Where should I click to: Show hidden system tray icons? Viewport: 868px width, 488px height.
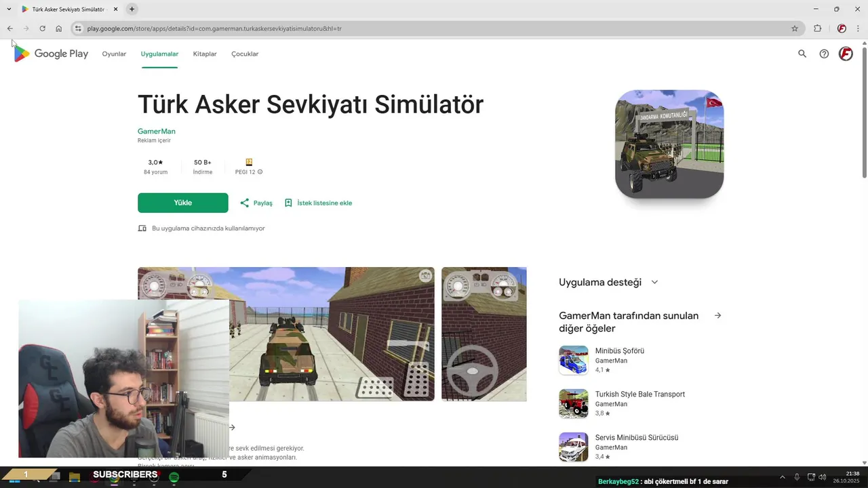tap(782, 477)
